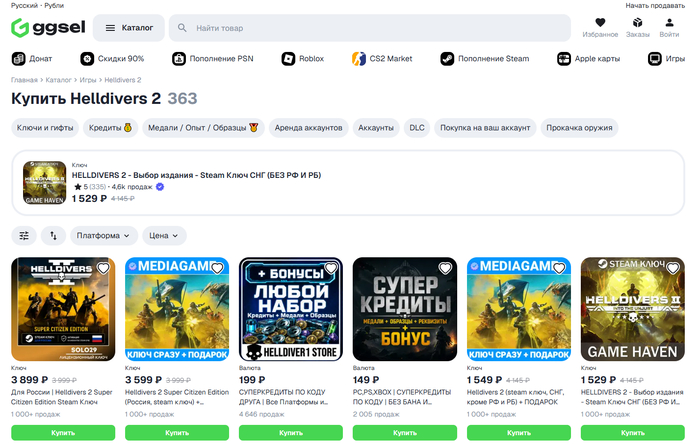Screen dimensions: 700x444
Task: Open the Русский - Рубли language selector
Action: pyautogui.click(x=38, y=5)
